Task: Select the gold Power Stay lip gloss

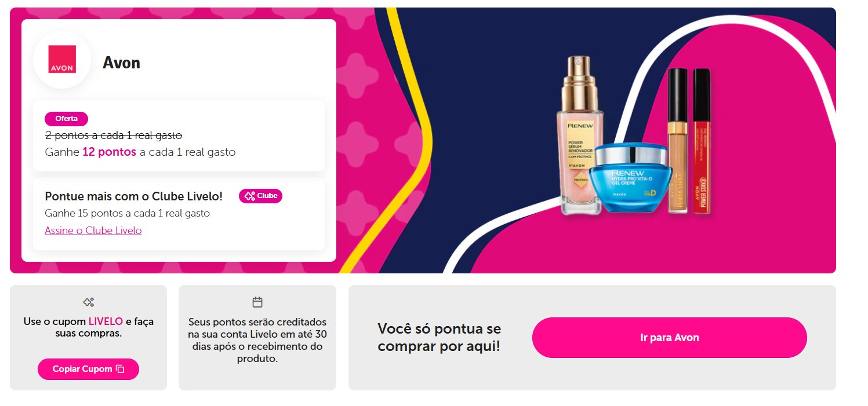Action: (677, 141)
